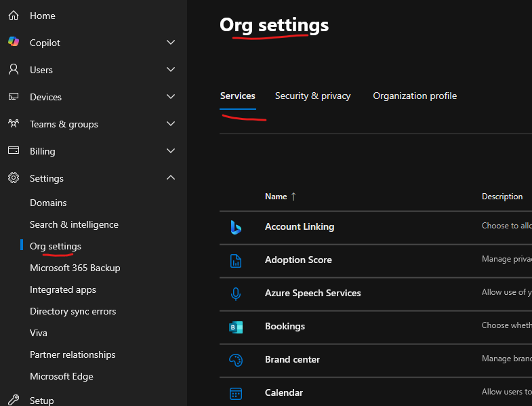Click the Adoption Score report icon
Screen dimensions: 532x406
[x=236, y=261]
